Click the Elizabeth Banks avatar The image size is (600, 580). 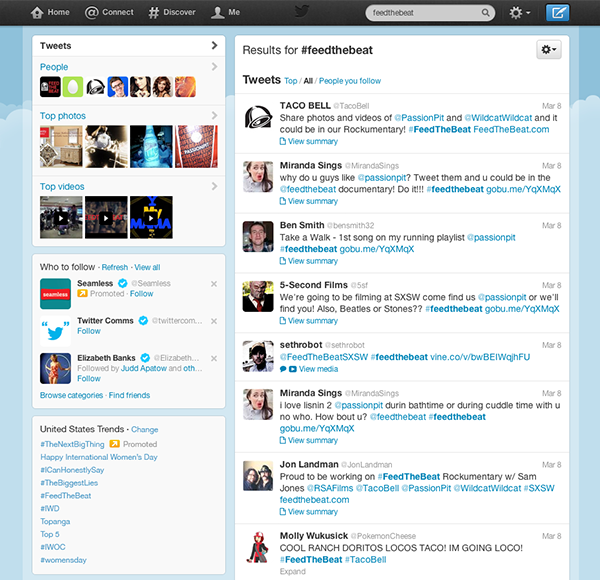tap(55, 368)
